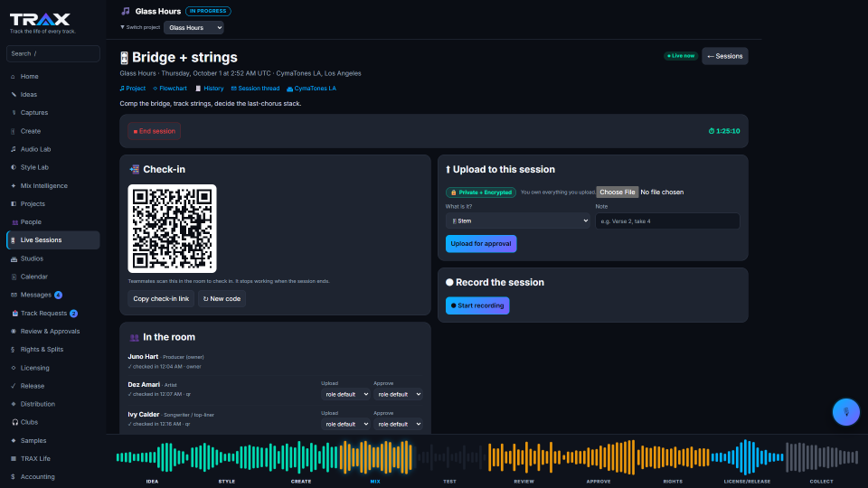Click the Choose File button

click(618, 192)
